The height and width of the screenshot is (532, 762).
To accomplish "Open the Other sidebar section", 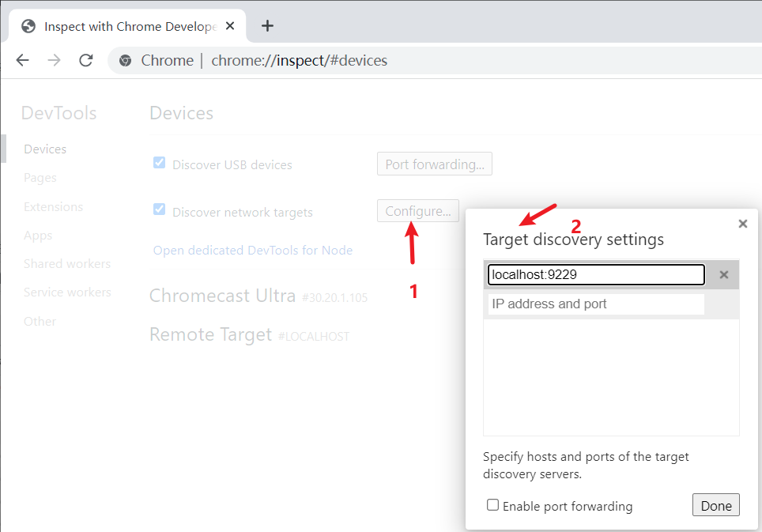I will click(x=40, y=322).
